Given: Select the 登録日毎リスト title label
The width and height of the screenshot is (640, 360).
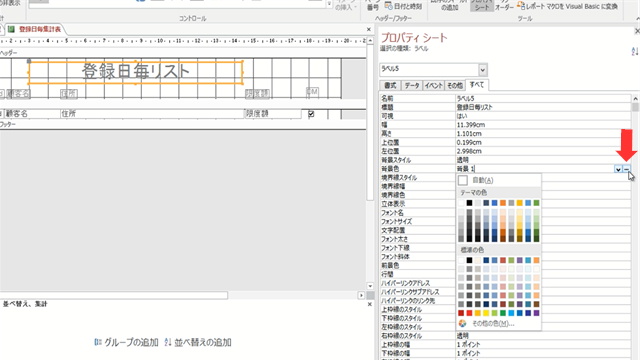Looking at the screenshot, I should coord(136,72).
